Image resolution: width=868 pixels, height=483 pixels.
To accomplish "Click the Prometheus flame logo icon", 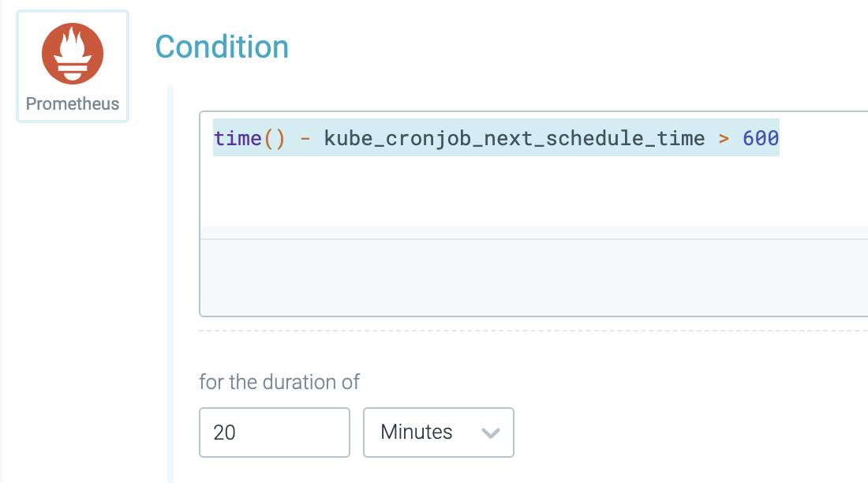I will [73, 54].
